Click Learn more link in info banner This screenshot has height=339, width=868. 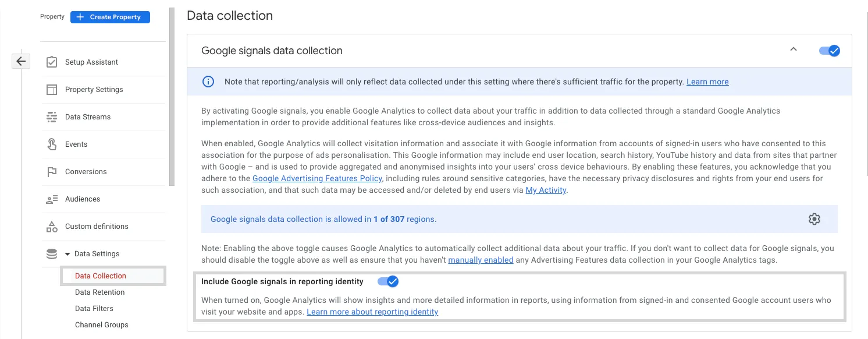coord(707,82)
